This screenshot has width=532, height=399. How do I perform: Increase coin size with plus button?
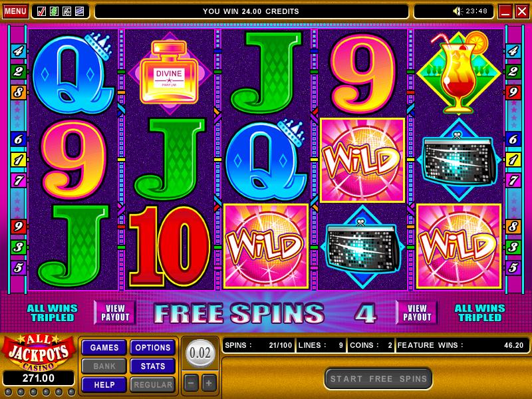209,384
